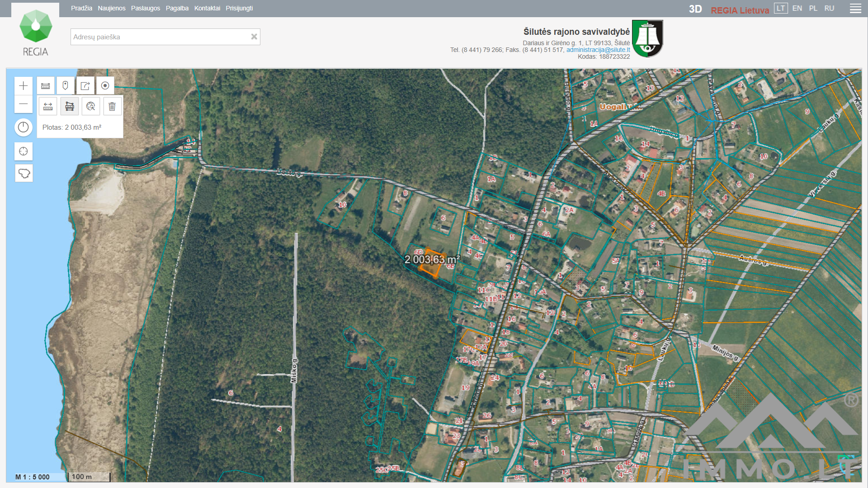Open the hamburger menu
The height and width of the screenshot is (488, 868).
click(x=855, y=9)
